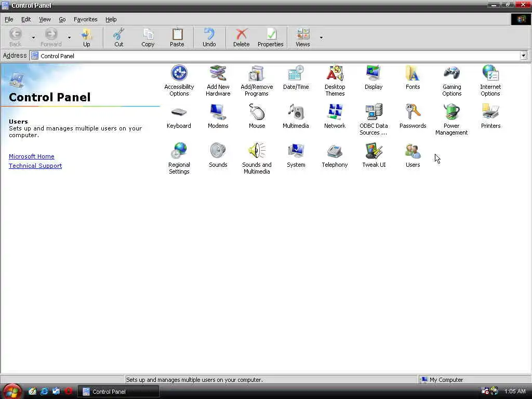Select the Users icon

pyautogui.click(x=413, y=155)
